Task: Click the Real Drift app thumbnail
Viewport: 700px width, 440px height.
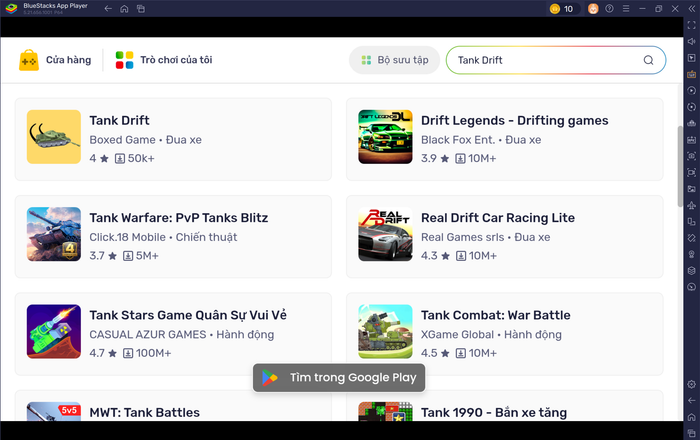Action: [385, 234]
